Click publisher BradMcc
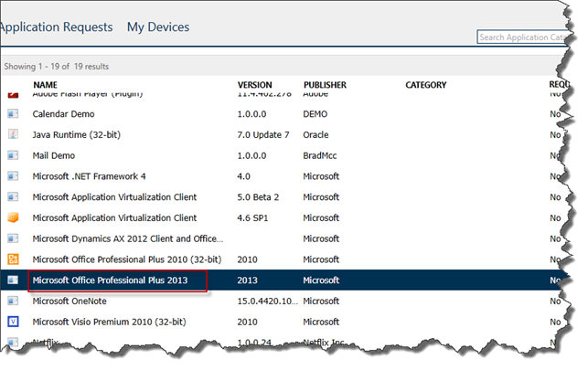 [320, 155]
